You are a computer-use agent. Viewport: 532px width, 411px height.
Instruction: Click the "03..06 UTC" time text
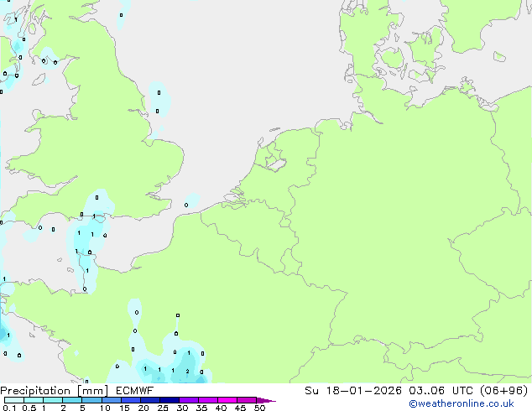tap(441, 391)
